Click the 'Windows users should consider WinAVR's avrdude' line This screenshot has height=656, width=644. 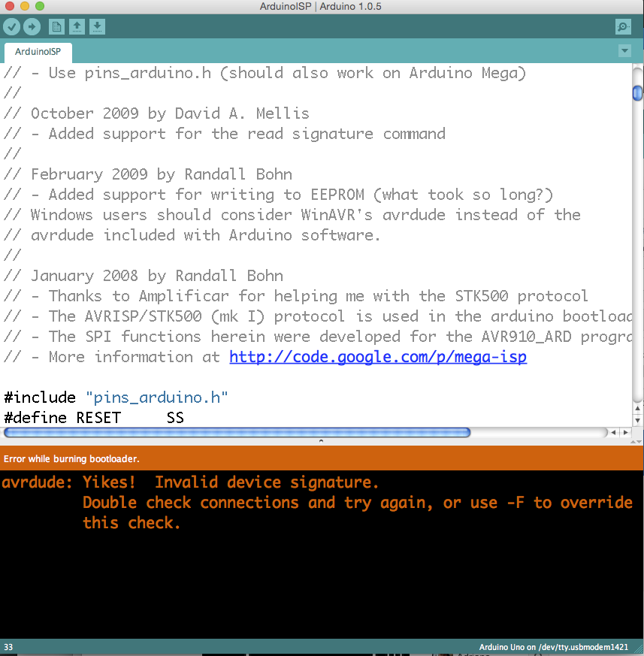coord(292,215)
